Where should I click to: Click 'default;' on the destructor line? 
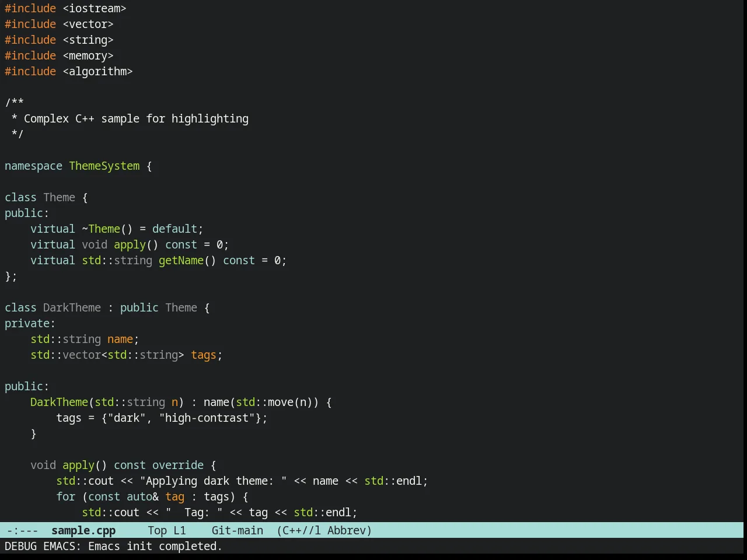tap(177, 229)
